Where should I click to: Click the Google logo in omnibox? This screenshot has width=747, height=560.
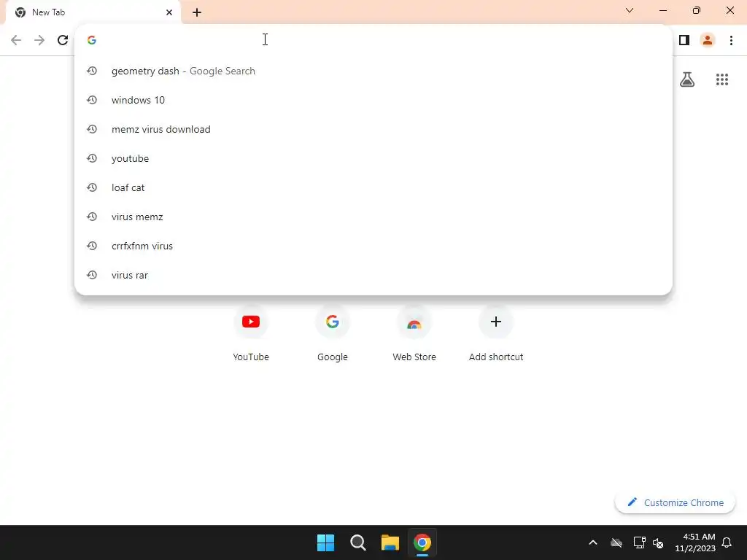pyautogui.click(x=92, y=40)
